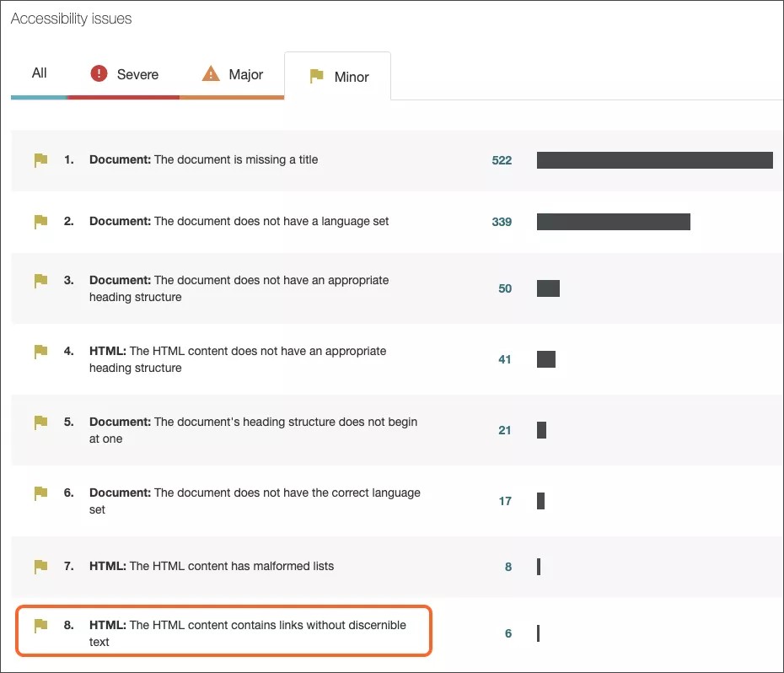Click the red Severe exclamation icon
Screen dimensions: 784x673
[99, 74]
